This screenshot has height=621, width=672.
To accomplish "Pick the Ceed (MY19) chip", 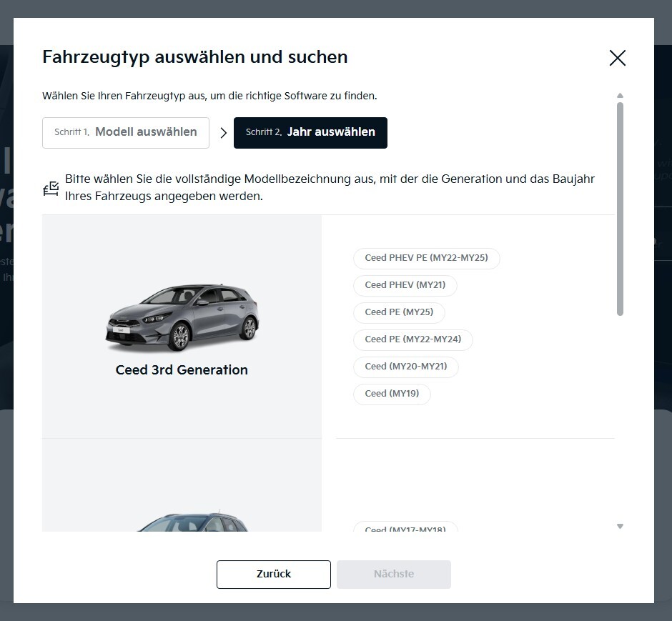I will click(392, 394).
